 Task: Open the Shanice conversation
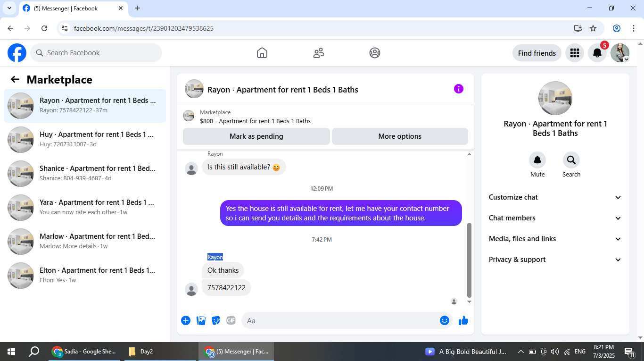coord(85,174)
